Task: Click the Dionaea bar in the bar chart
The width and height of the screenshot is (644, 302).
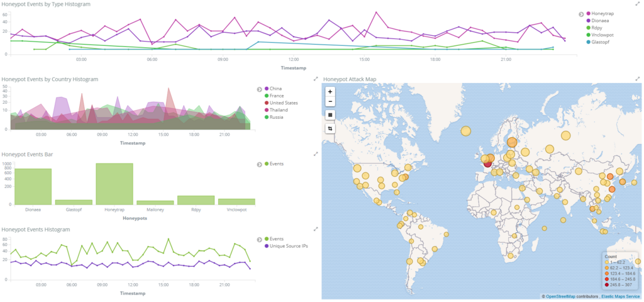Action: pos(33,186)
